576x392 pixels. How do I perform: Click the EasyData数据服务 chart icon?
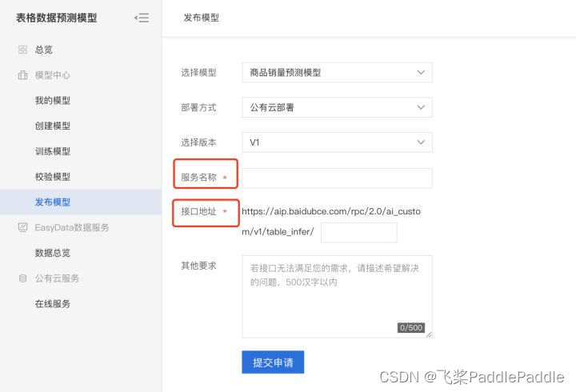(x=22, y=227)
